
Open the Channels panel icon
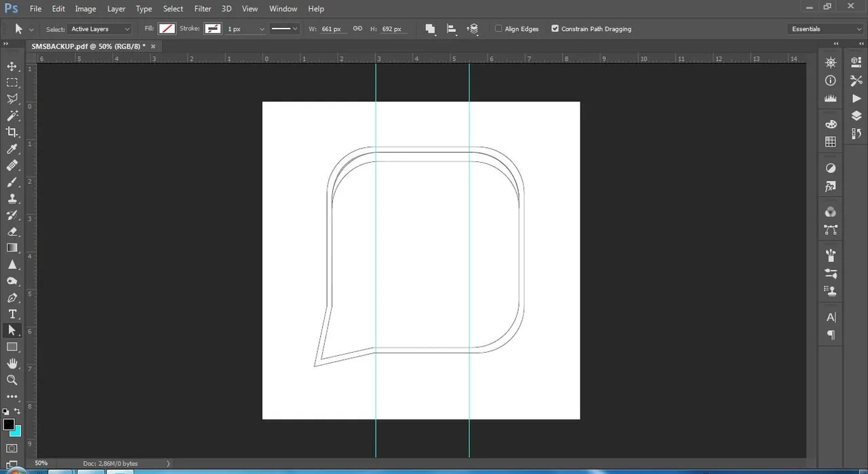click(x=831, y=212)
